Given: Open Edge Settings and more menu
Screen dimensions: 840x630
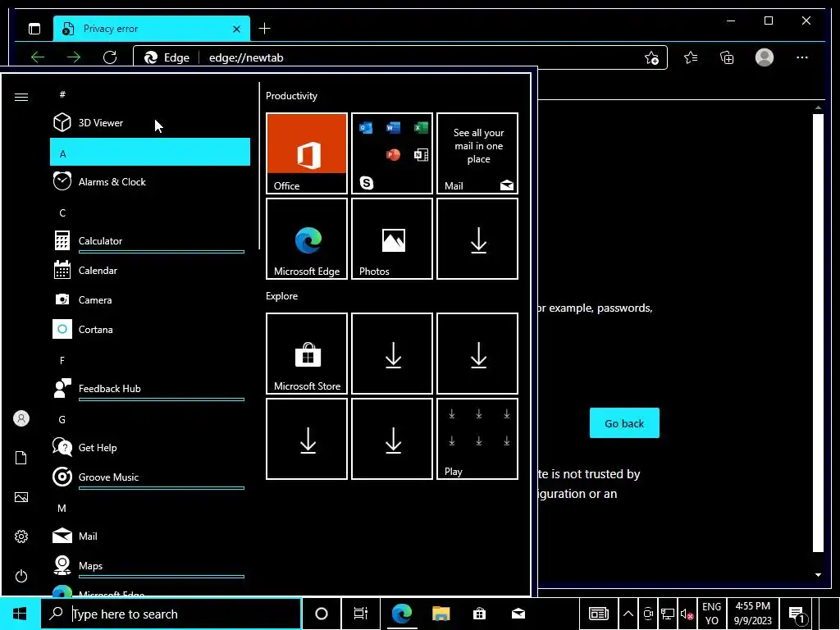Looking at the screenshot, I should click(x=802, y=57).
